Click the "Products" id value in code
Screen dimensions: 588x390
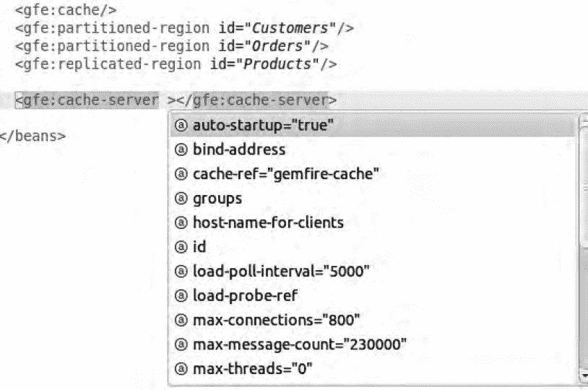click(x=282, y=64)
